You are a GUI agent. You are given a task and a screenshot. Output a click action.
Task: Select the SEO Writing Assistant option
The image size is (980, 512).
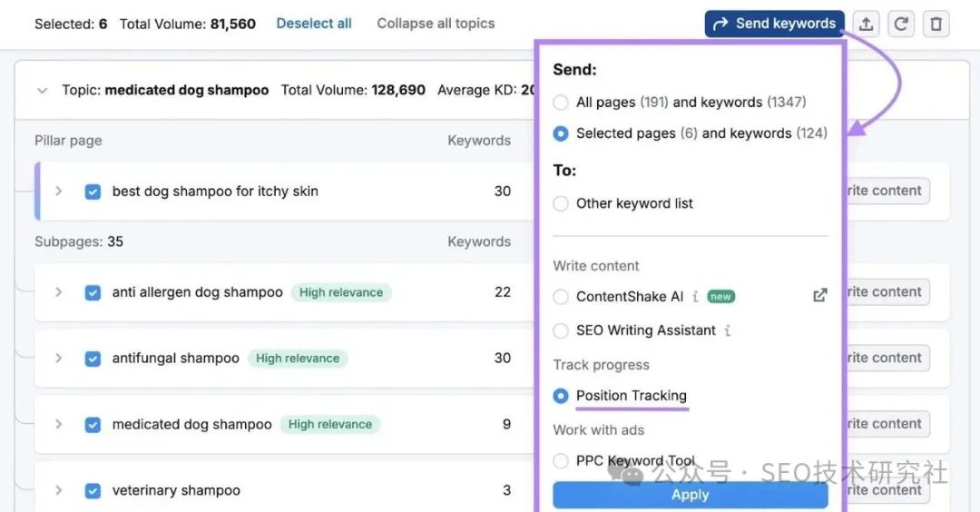[561, 331]
